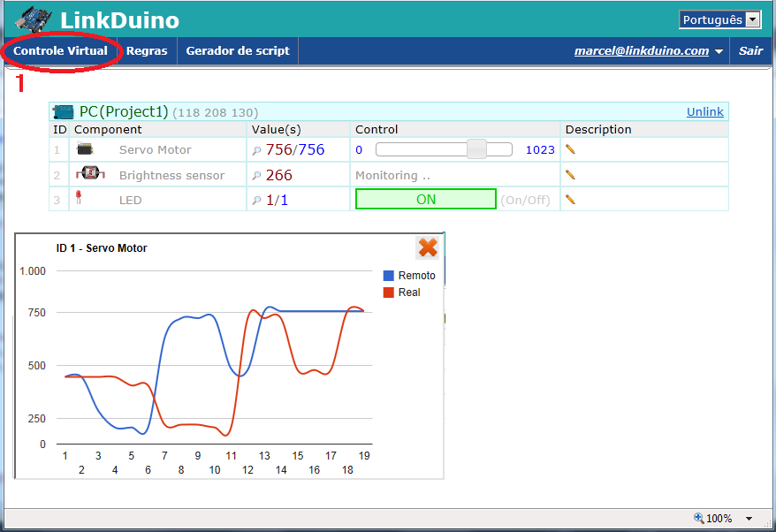Click the Servo Motor control slider handle
The height and width of the screenshot is (532, 776).
click(x=476, y=150)
